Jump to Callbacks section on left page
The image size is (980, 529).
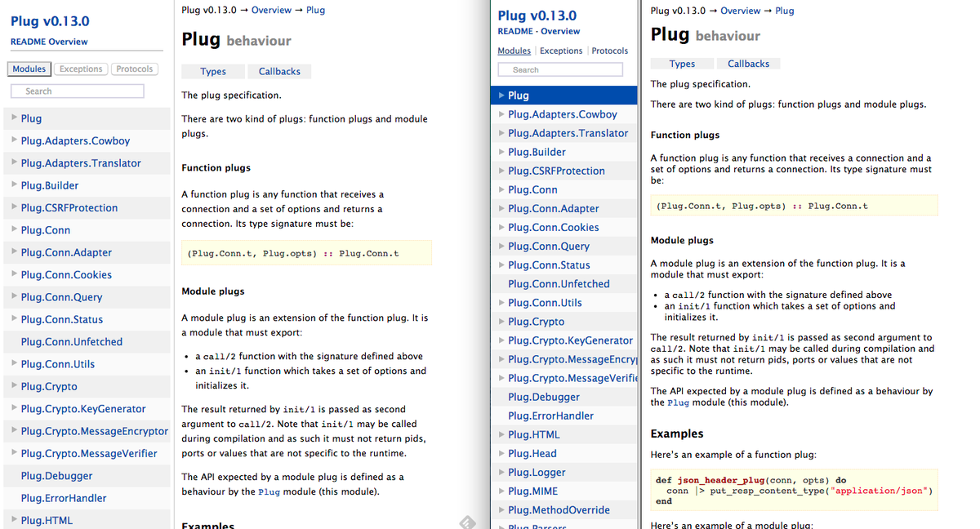point(279,72)
